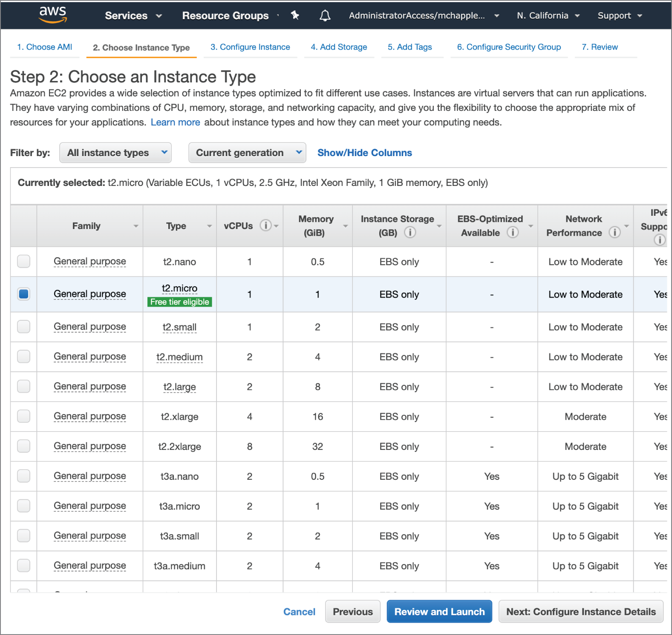Viewport: 672px width, 635px height.
Task: Click the pin shortcut icon in header
Action: pyautogui.click(x=295, y=15)
